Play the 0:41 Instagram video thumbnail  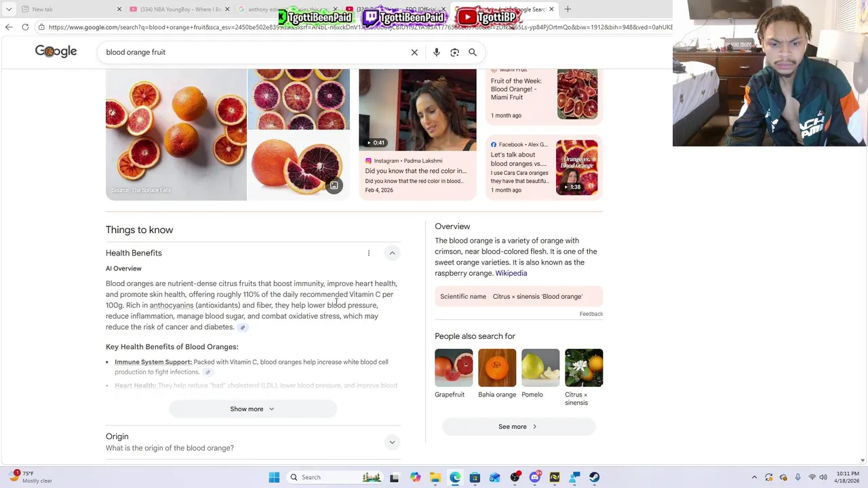click(x=418, y=110)
